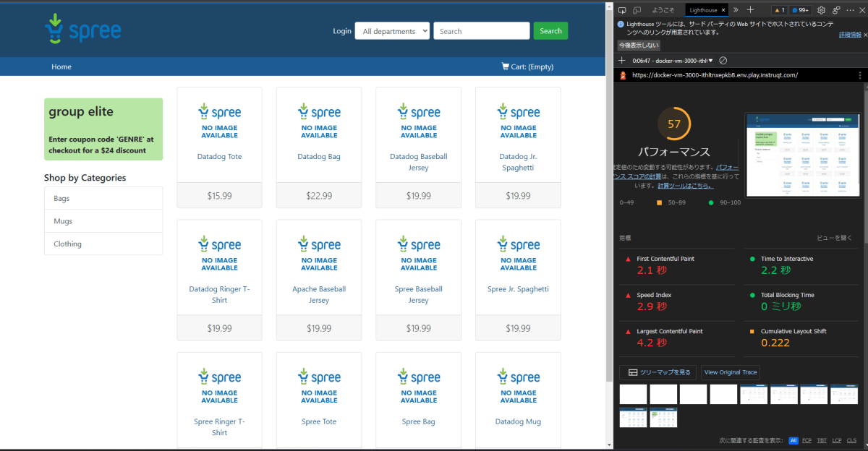Click Home in the navigation bar
This screenshot has height=451, width=868.
tap(61, 66)
